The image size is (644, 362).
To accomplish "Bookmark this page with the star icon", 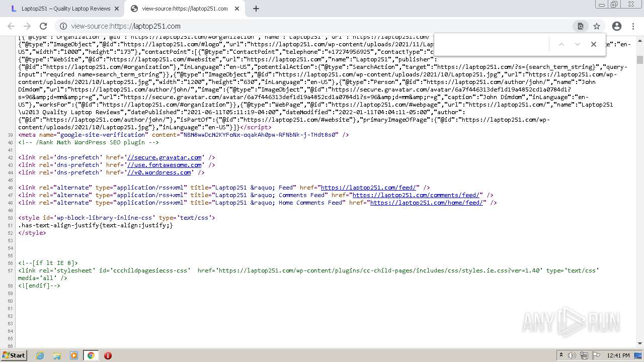I will click(x=597, y=26).
